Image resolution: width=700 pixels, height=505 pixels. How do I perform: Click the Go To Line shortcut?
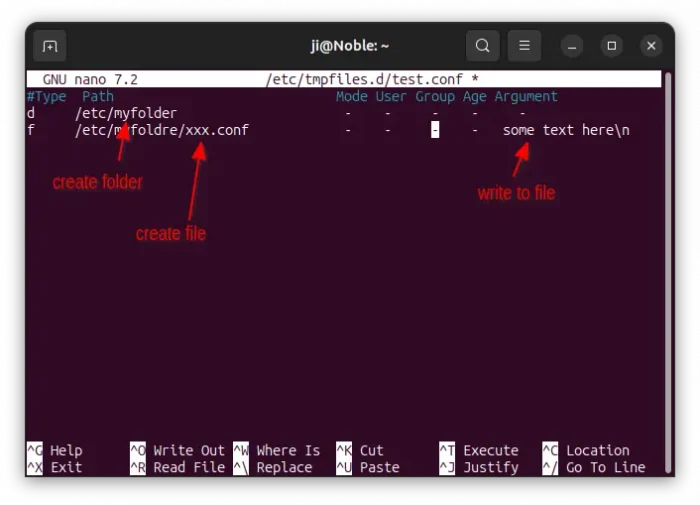tap(605, 467)
